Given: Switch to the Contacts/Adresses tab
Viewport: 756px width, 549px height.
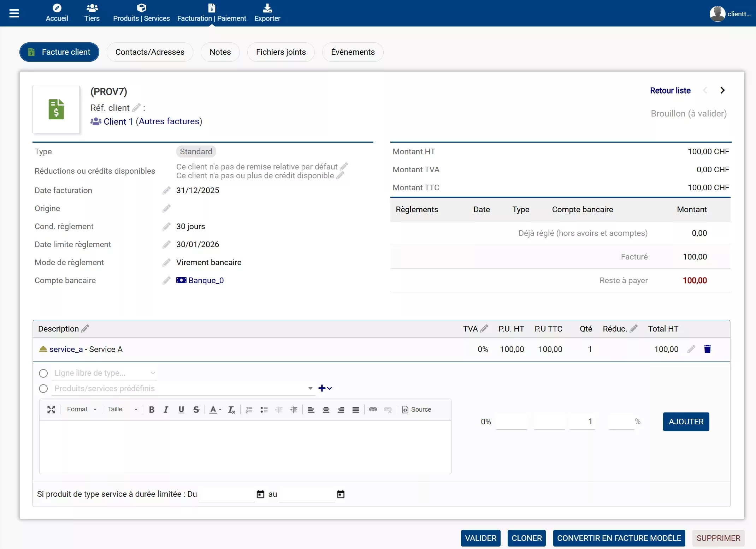Looking at the screenshot, I should (150, 52).
